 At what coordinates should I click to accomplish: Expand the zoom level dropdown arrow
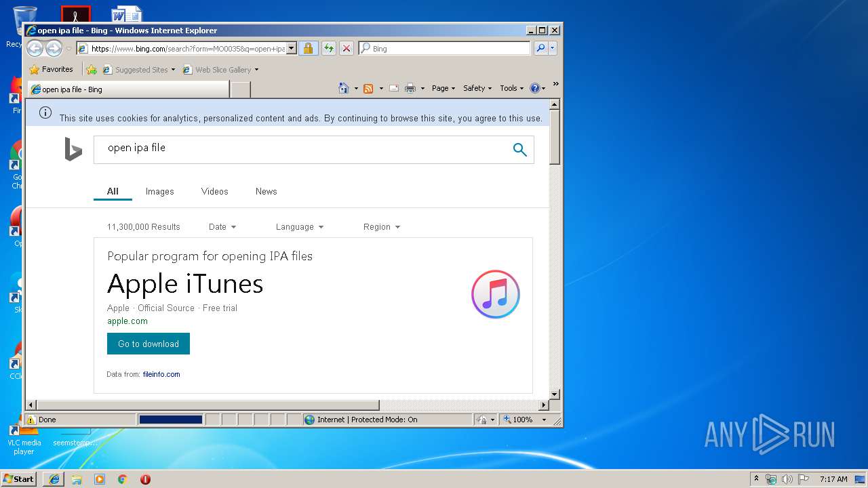(x=544, y=420)
